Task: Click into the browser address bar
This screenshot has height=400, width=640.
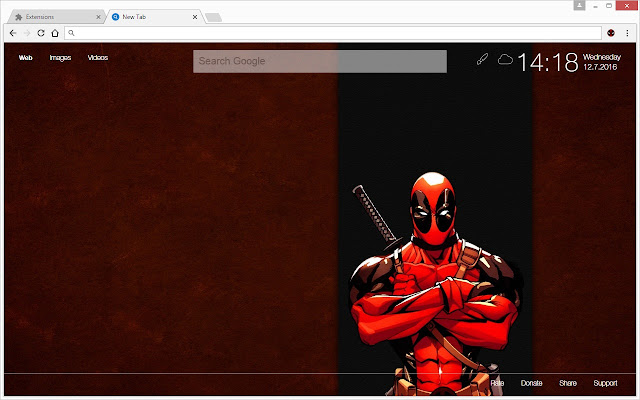Action: click(333, 33)
